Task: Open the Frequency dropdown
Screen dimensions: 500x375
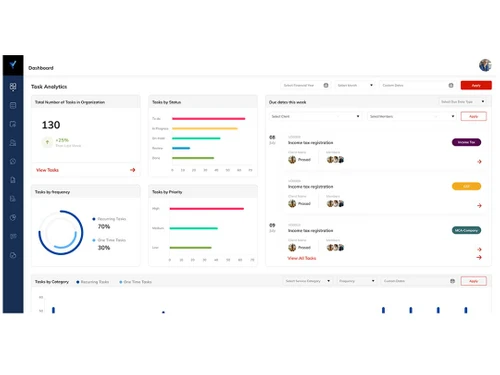Action: [357, 281]
